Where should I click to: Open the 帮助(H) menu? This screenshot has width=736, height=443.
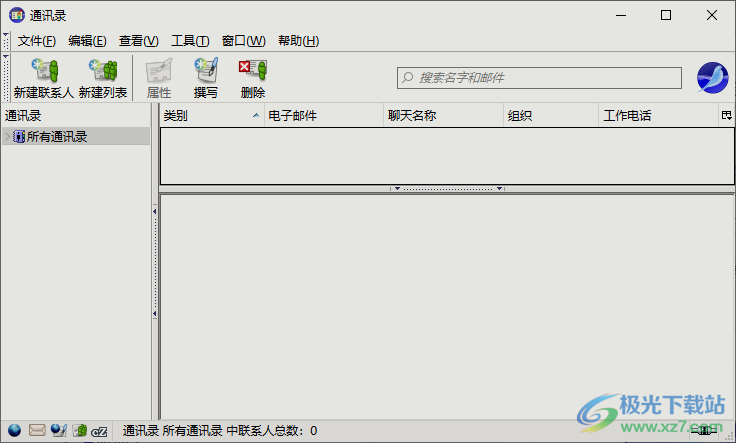[299, 41]
